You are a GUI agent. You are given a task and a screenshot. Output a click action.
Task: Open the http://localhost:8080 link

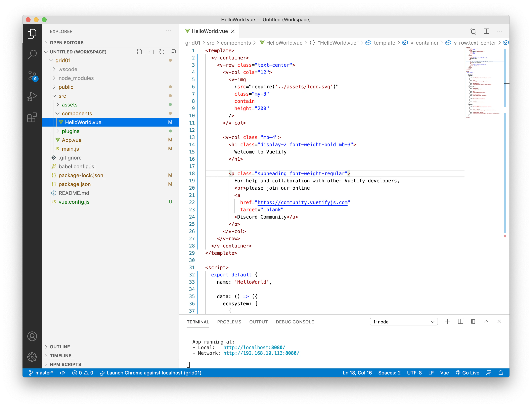254,347
